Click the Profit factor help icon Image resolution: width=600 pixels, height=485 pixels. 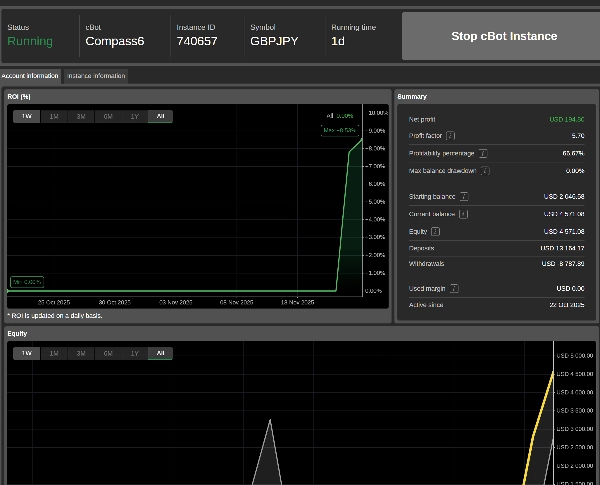[451, 135]
